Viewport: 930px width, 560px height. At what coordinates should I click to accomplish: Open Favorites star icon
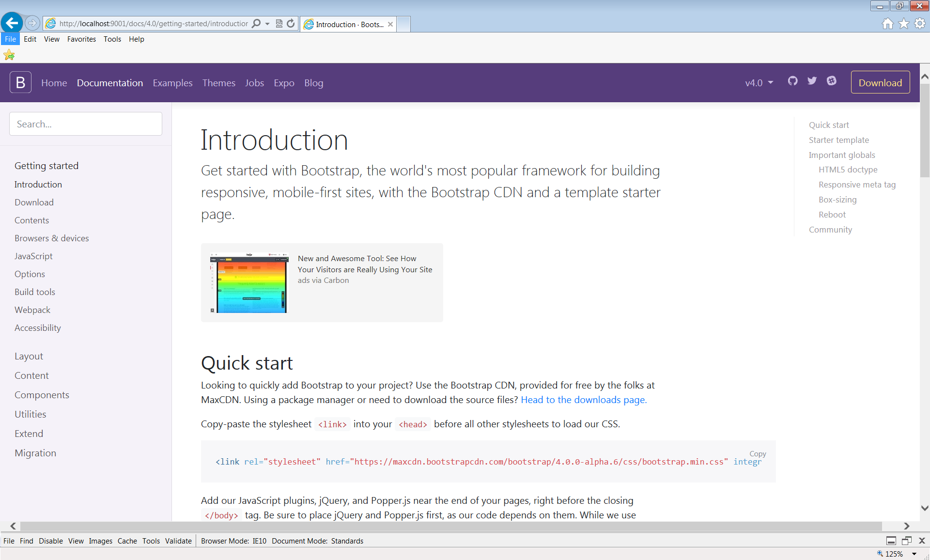point(903,23)
